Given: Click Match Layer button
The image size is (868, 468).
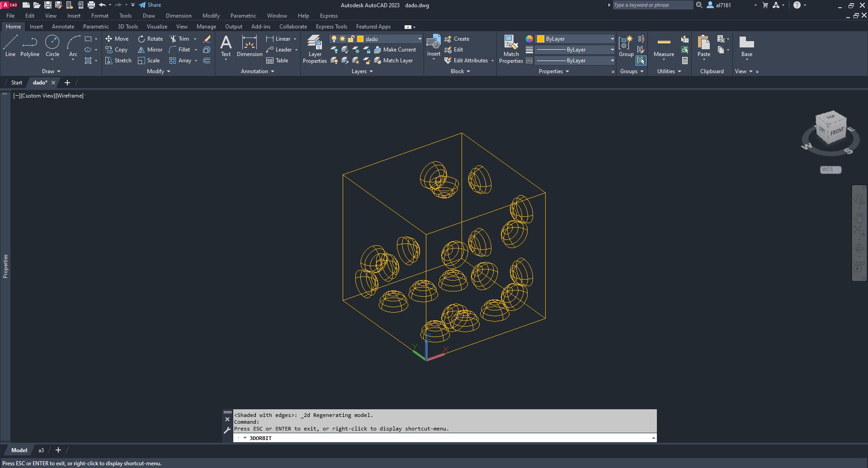Looking at the screenshot, I should [x=393, y=61].
